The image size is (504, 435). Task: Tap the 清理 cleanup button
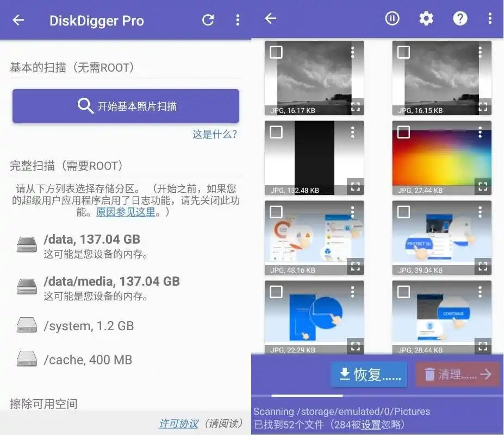457,374
